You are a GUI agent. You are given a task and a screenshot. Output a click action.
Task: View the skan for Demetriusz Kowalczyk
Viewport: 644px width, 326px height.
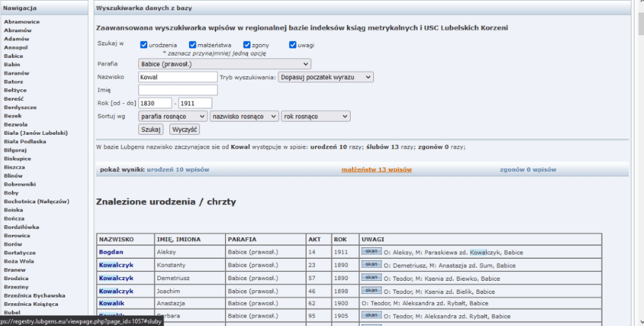click(x=371, y=278)
